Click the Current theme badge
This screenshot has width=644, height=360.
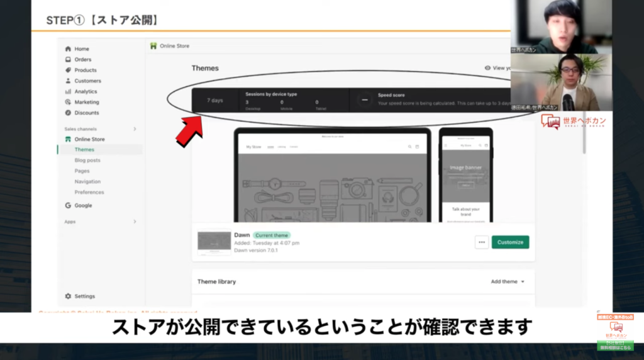[272, 235]
